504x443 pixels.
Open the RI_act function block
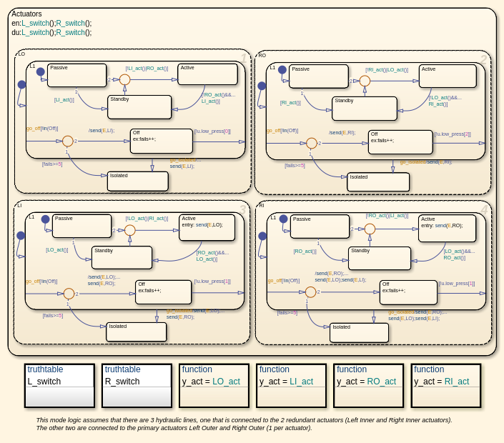(x=446, y=386)
